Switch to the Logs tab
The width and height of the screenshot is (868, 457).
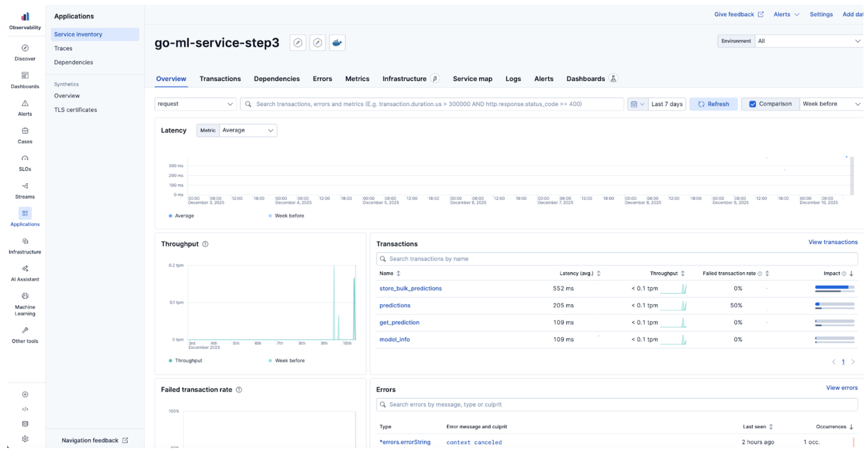(x=513, y=79)
